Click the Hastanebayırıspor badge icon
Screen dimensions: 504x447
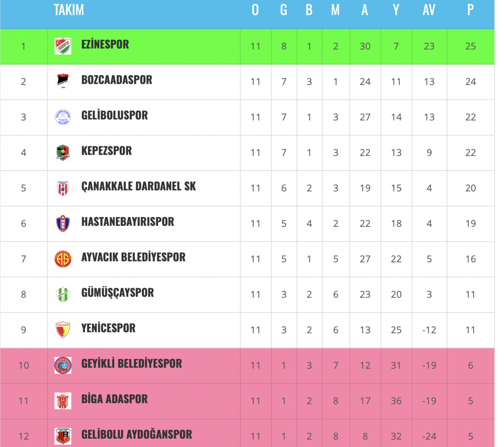pyautogui.click(x=63, y=223)
